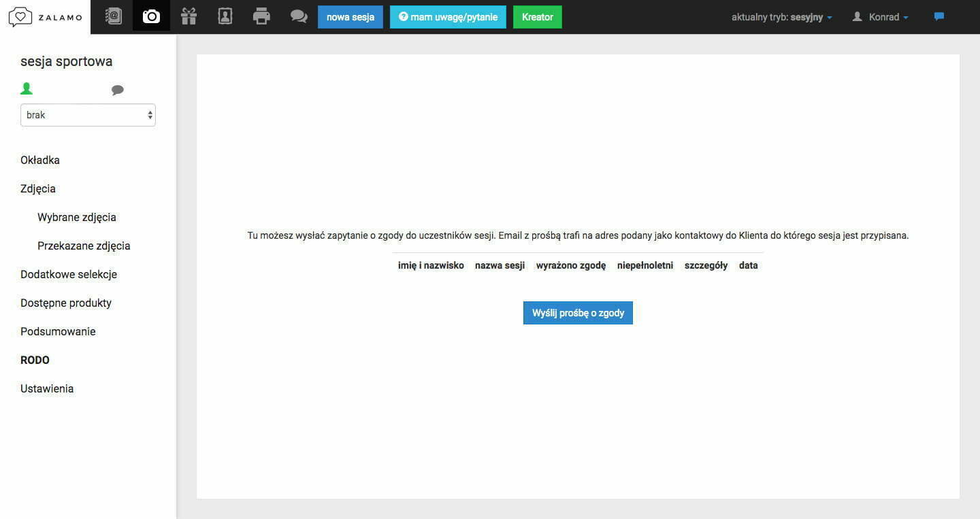The width and height of the screenshot is (980, 519).
Task: Click the 'nowa sesja' button
Action: [x=350, y=17]
